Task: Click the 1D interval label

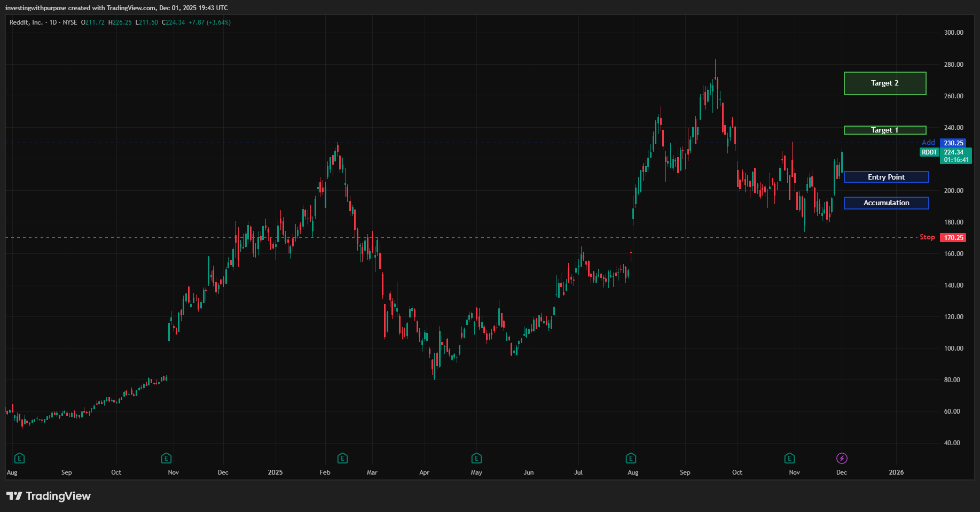Action: tap(53, 22)
